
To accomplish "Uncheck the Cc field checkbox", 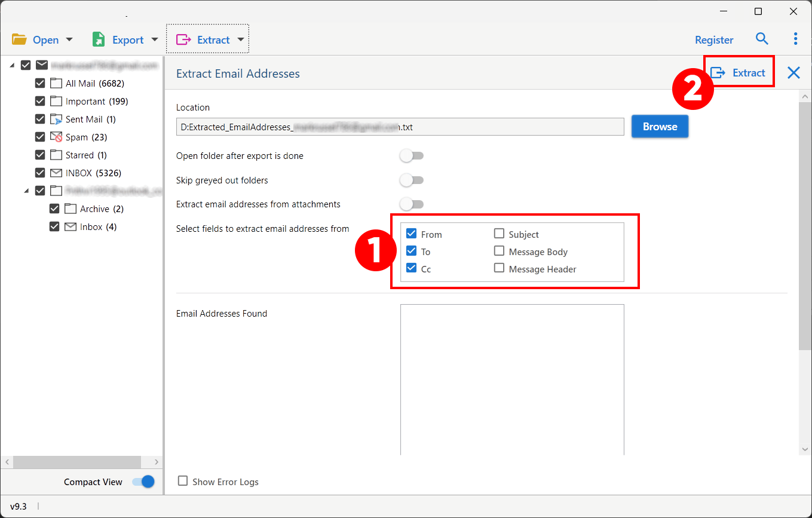I will point(411,268).
